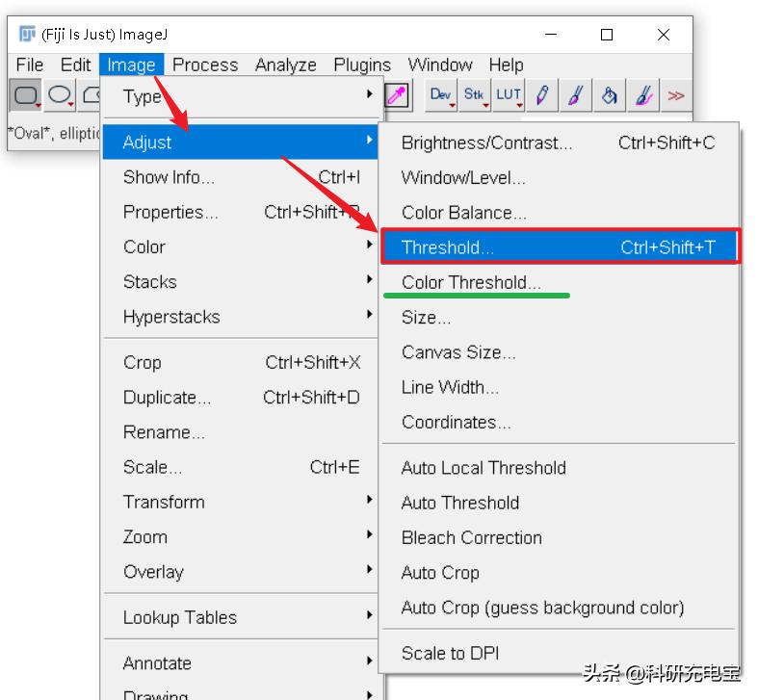Open the Analyze menu
Image resolution: width=758 pixels, height=700 pixels.
(x=286, y=65)
